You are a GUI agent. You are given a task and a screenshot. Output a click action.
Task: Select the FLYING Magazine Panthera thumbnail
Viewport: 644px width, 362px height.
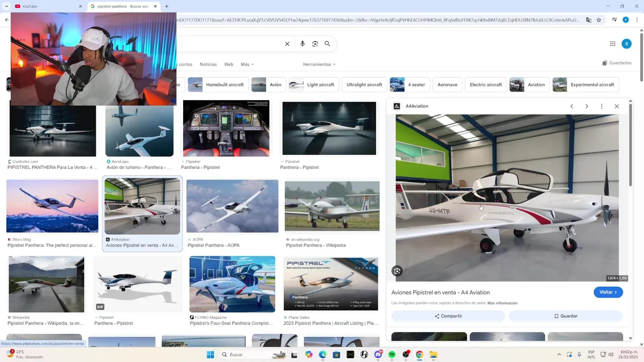[232, 284]
